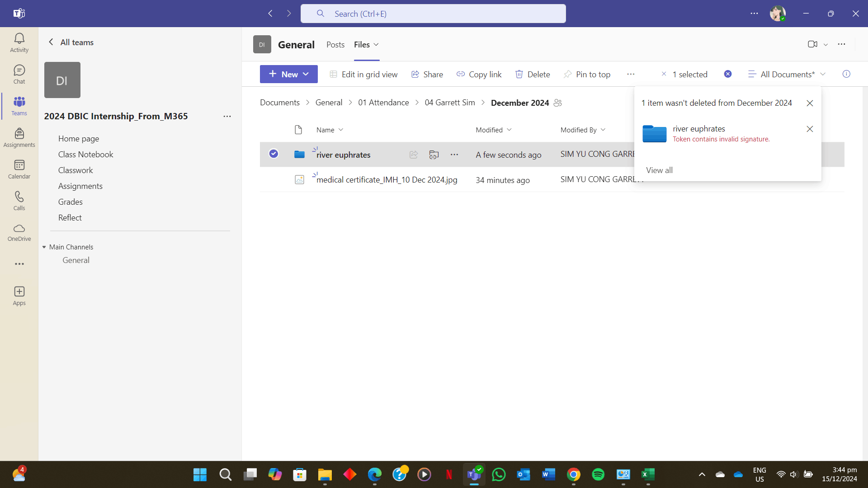Open the Assignments app icon

tap(19, 138)
